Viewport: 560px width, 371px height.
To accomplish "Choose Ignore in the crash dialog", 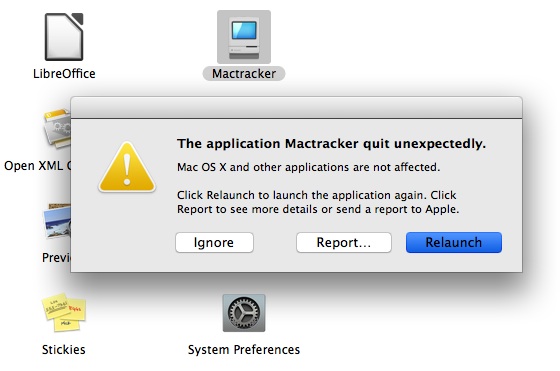I will (214, 242).
